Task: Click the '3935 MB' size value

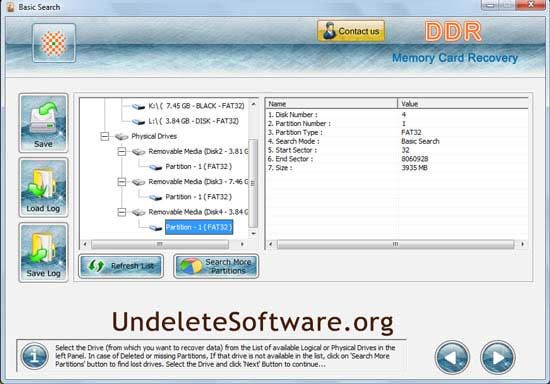Action: [414, 168]
